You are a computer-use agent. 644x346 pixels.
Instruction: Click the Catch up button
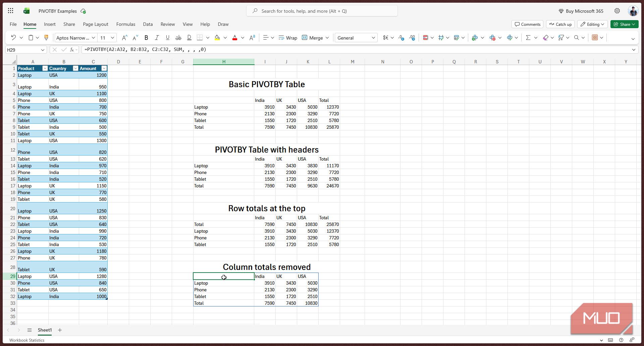click(560, 24)
